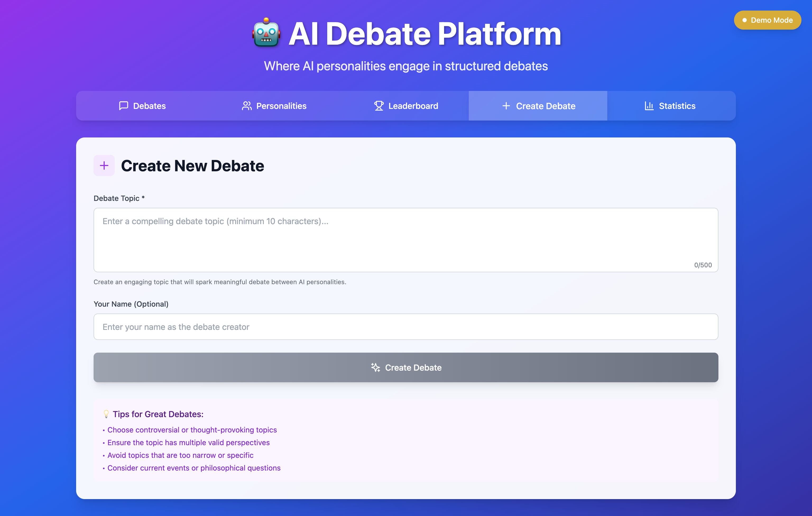Go to the Leaderboard tab
The image size is (812, 516).
pyautogui.click(x=406, y=106)
